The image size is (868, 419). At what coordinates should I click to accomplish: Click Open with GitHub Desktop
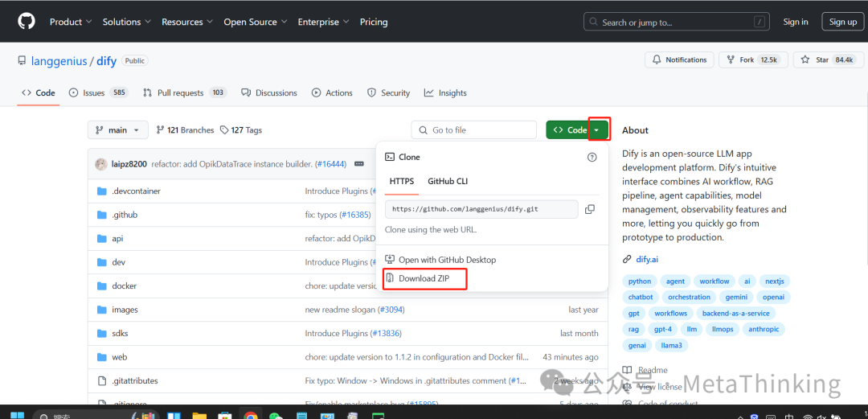point(440,260)
